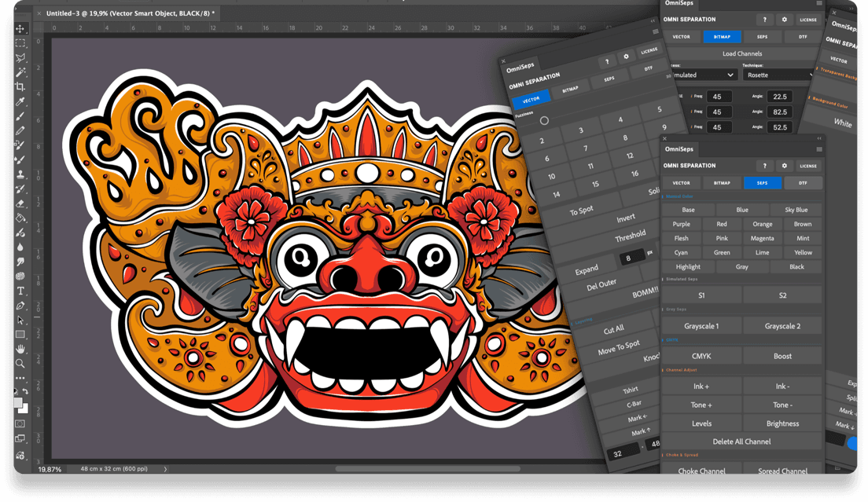Select the Zoom magnifier tool
Viewport: 868px width, 502px height.
(x=20, y=363)
